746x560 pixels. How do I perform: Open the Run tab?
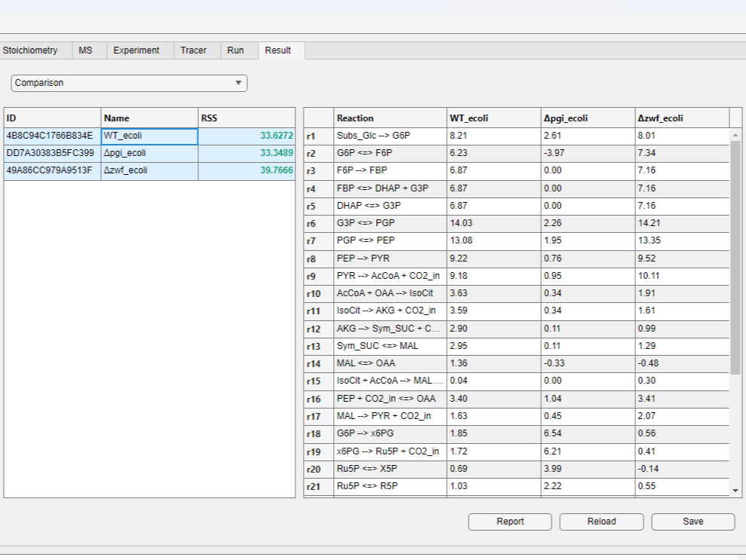pos(237,50)
